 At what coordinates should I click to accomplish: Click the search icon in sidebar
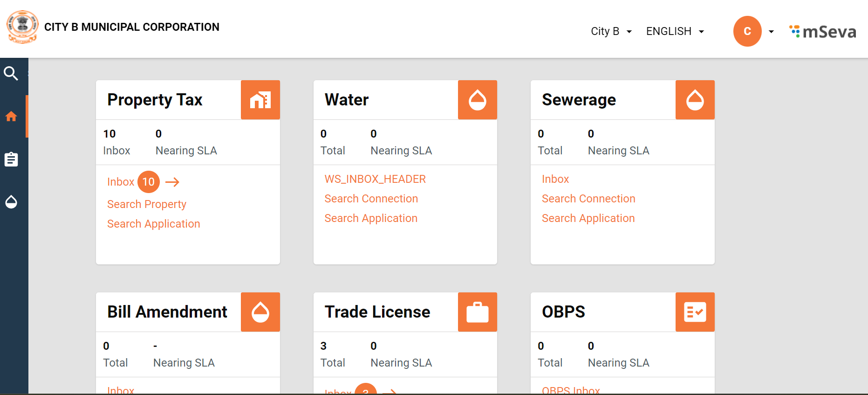click(11, 73)
